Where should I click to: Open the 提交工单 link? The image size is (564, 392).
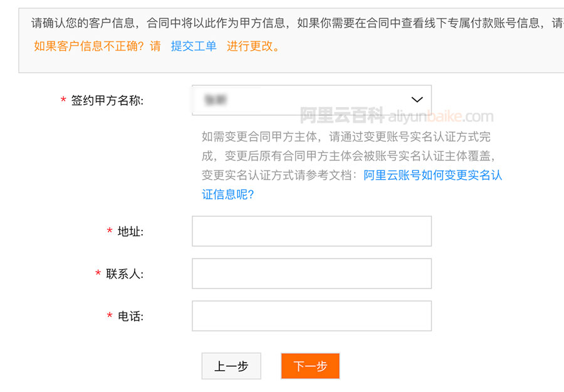194,46
